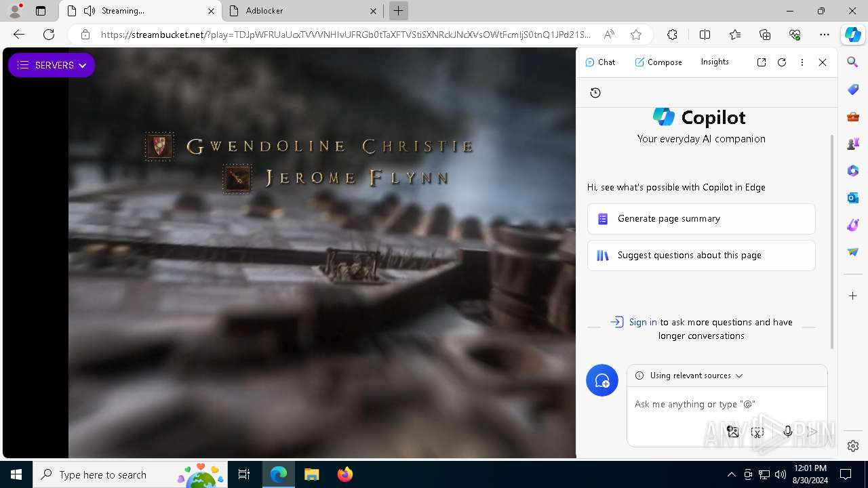This screenshot has height=488, width=868.
Task: Open the Designer icon in sidebar
Action: click(x=853, y=225)
